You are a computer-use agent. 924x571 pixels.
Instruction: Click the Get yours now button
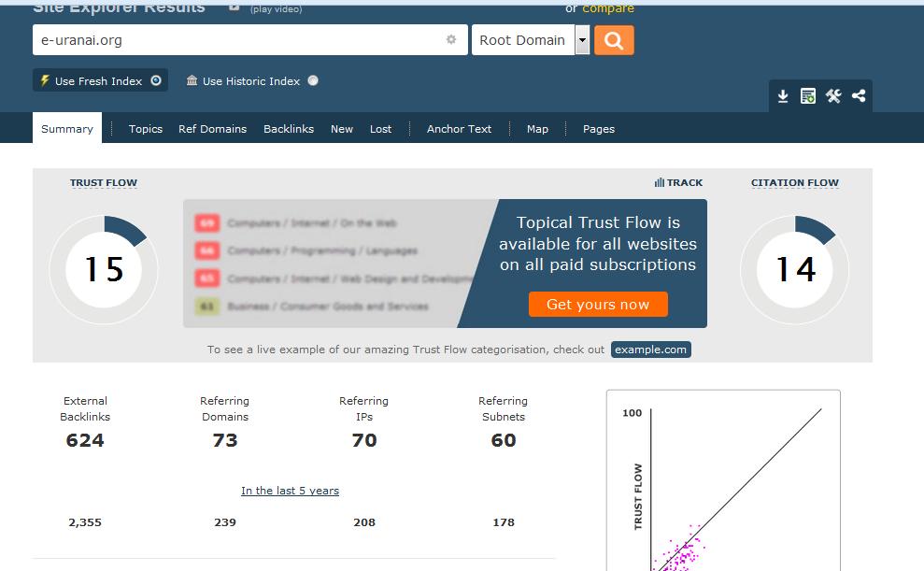[598, 304]
